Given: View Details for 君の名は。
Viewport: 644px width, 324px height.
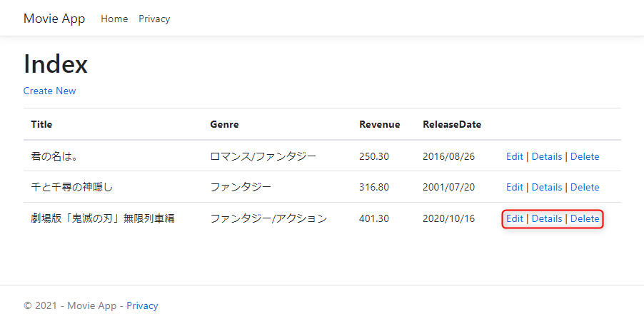Looking at the screenshot, I should [x=547, y=156].
